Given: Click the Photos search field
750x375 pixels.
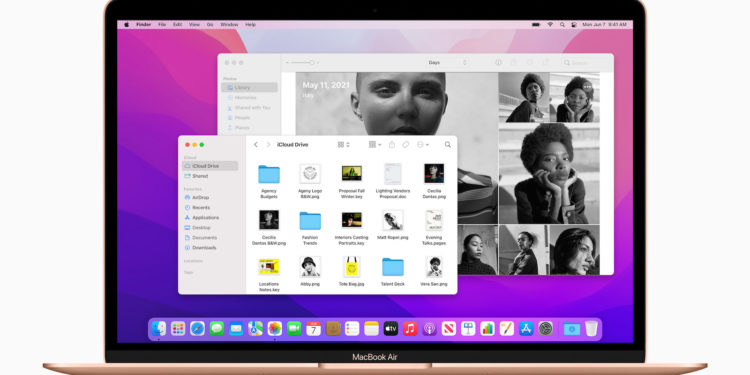Looking at the screenshot, I should click(x=586, y=63).
